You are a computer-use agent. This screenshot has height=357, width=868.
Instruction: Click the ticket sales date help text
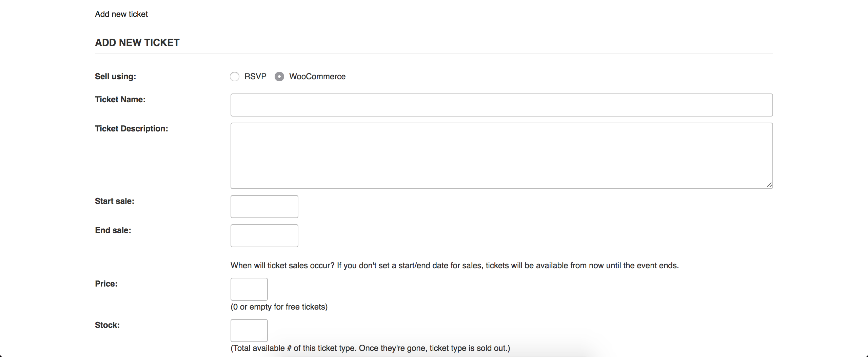[x=454, y=266]
